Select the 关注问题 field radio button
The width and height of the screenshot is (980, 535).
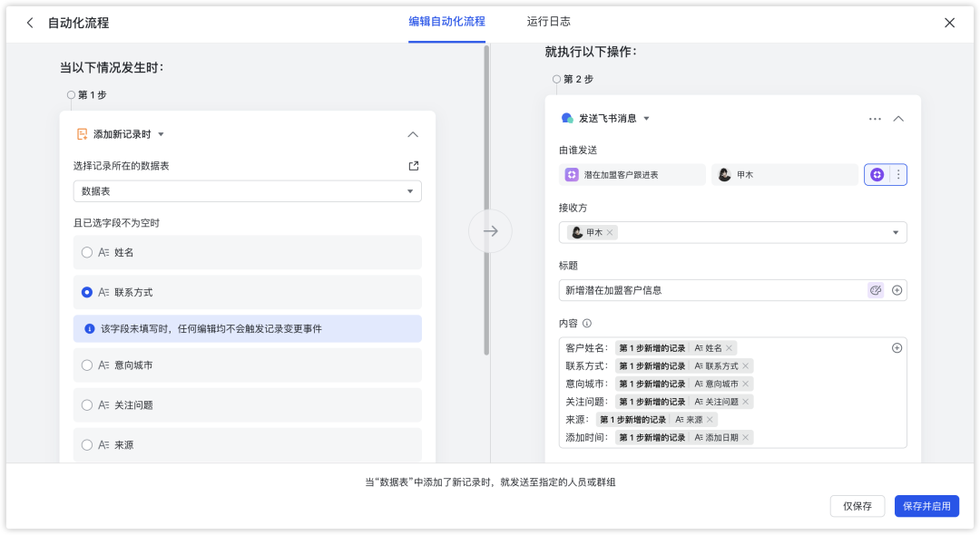[87, 405]
